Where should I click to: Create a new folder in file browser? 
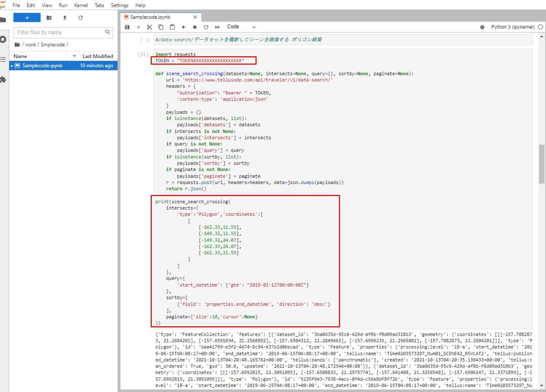click(48, 17)
